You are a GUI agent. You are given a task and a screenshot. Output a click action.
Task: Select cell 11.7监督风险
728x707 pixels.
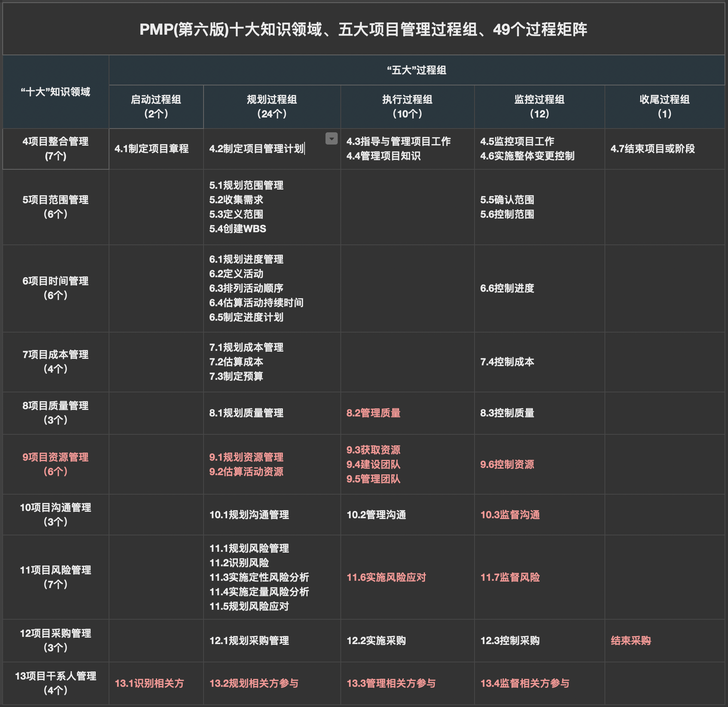point(539,577)
